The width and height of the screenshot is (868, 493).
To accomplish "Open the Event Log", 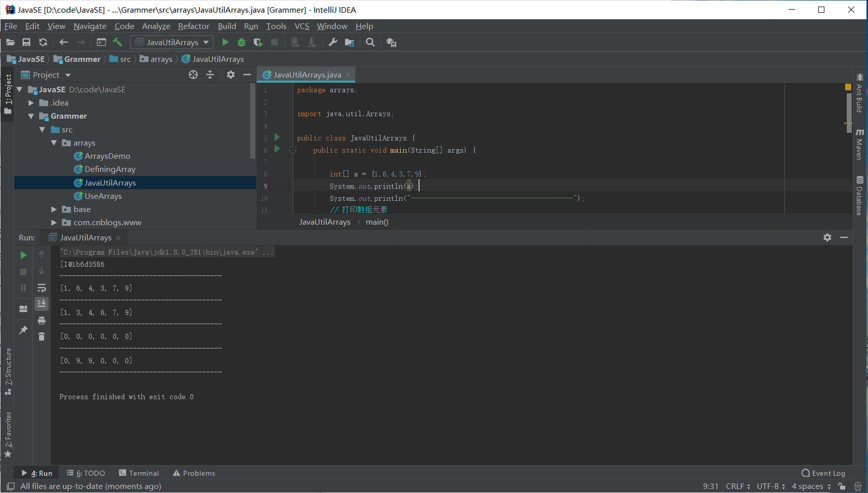I will point(823,473).
